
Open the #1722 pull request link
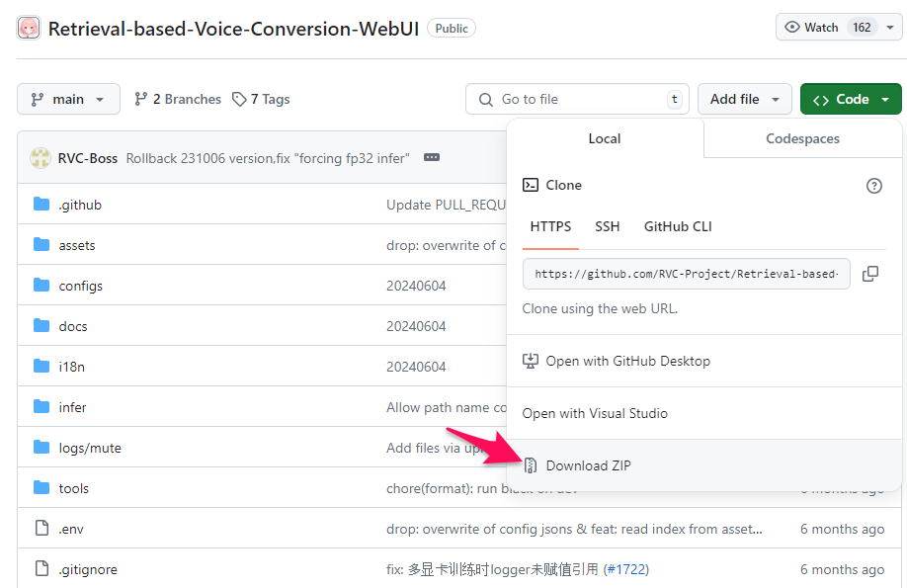click(x=625, y=569)
